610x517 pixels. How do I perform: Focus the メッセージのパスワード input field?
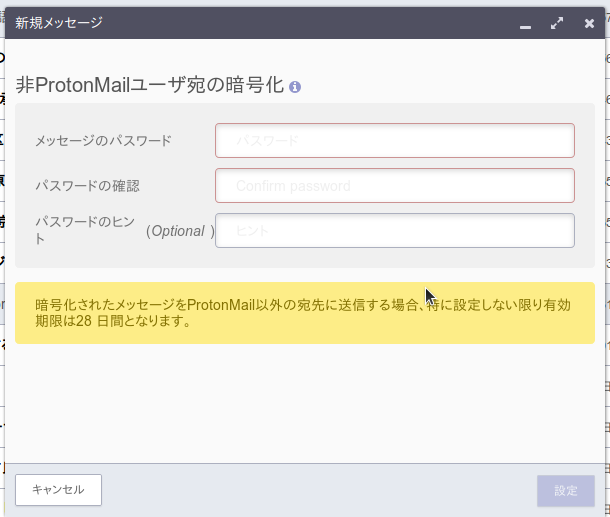(395, 140)
